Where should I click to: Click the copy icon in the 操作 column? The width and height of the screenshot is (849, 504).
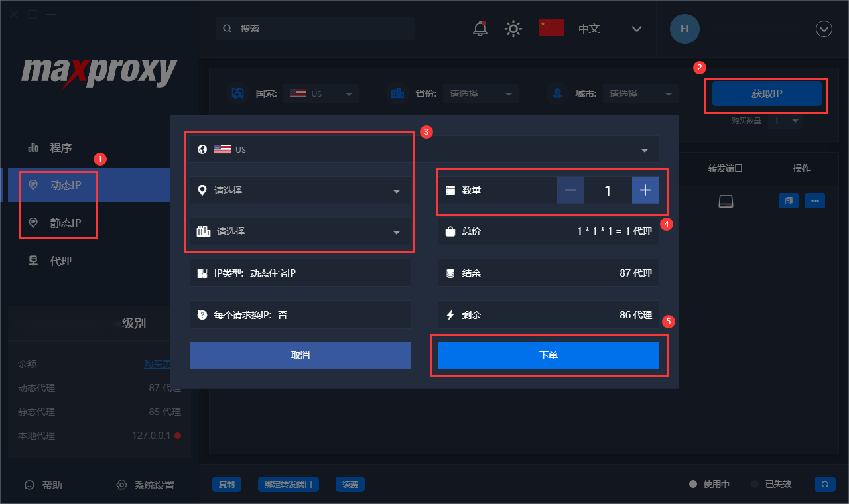point(788,200)
